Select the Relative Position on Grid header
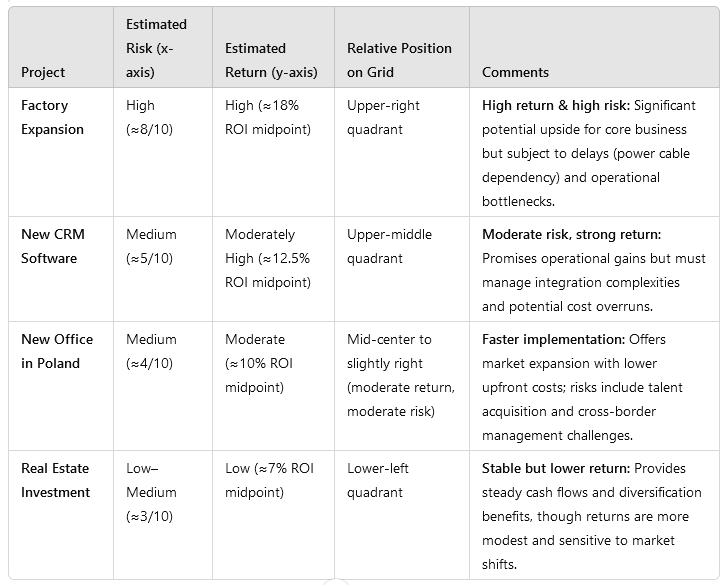This screenshot has height=585, width=724. [x=399, y=60]
